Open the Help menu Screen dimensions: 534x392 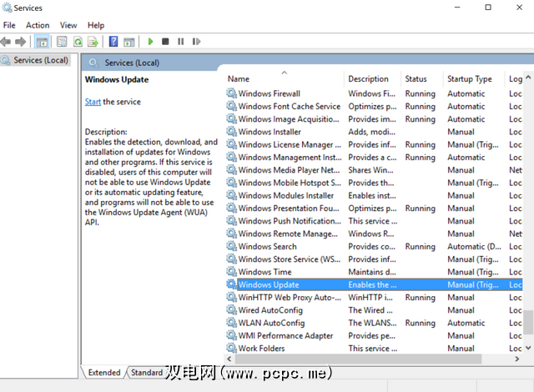(x=96, y=25)
